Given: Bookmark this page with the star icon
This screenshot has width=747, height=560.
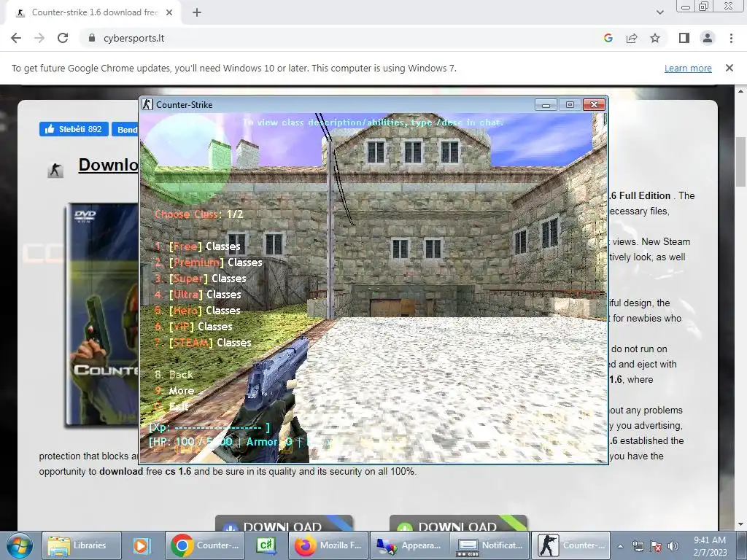Looking at the screenshot, I should pyautogui.click(x=655, y=38).
